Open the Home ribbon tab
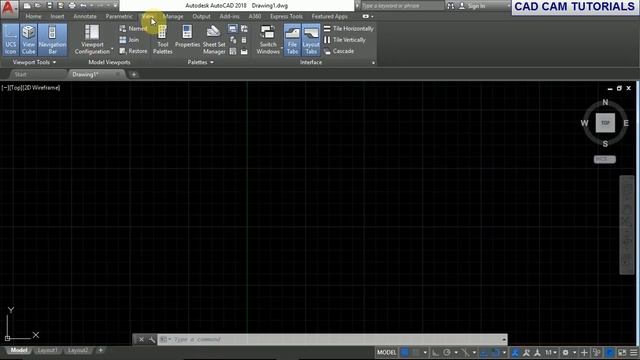Screen dimensions: 640x360 (33, 16)
